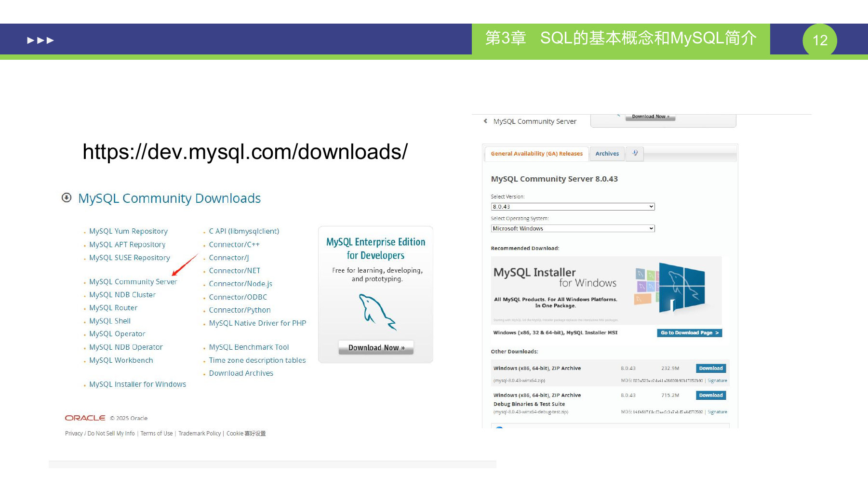
Task: Click Terms of Use footer link
Action: [x=157, y=434]
